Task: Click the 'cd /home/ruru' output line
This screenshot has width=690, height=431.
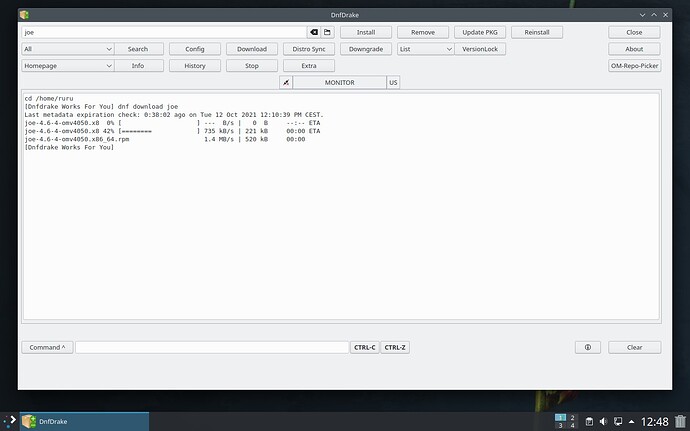Action: (x=49, y=98)
